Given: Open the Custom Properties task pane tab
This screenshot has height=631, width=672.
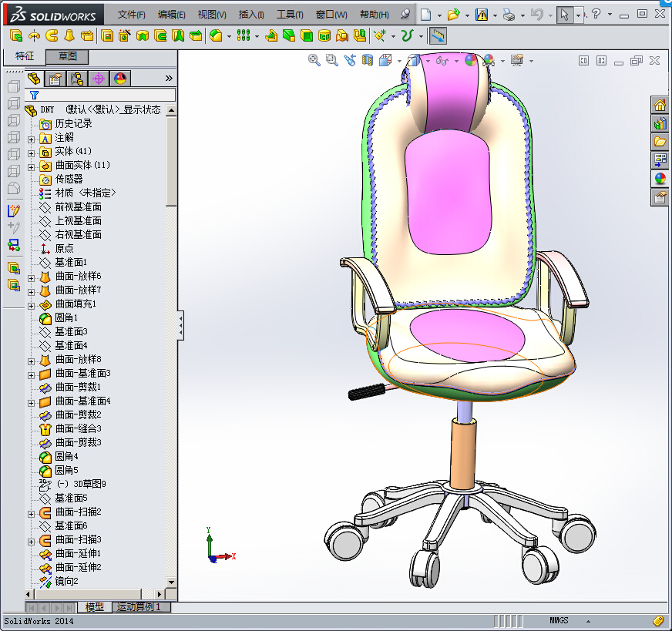Looking at the screenshot, I should click(x=660, y=197).
